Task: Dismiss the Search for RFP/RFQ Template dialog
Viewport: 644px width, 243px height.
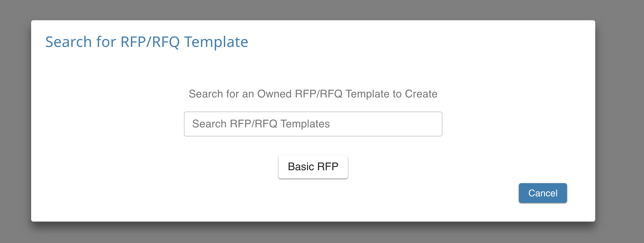Action: [542, 193]
